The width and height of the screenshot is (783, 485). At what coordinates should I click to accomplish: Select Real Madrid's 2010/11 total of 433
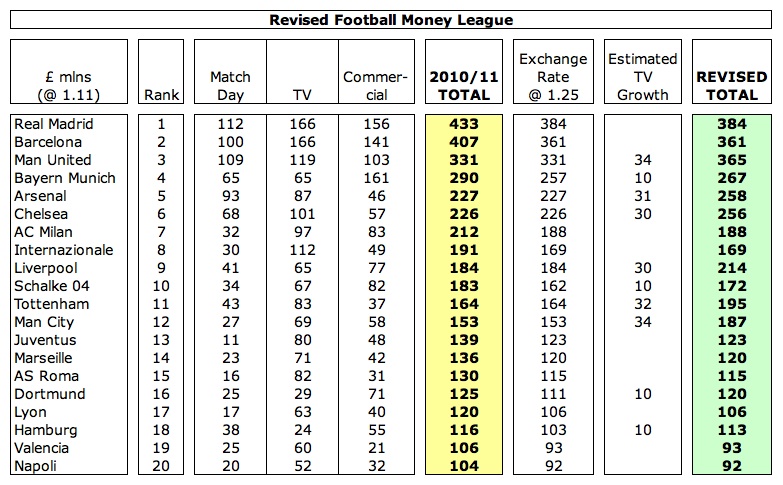coord(464,124)
